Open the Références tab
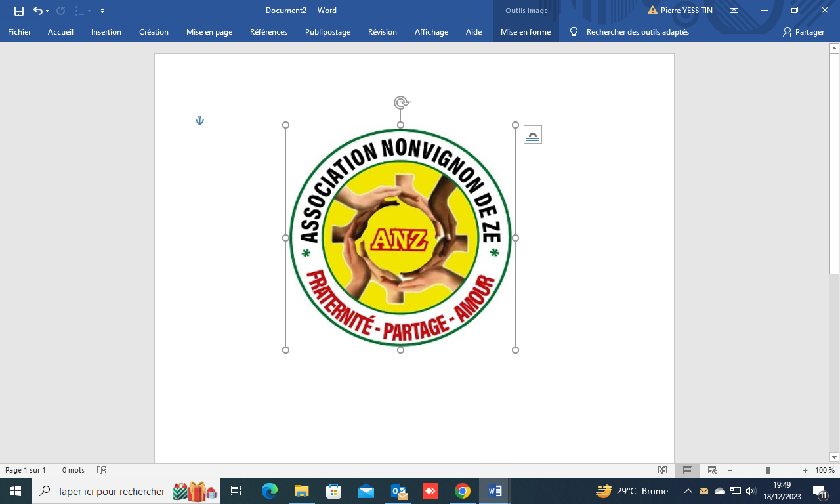Image resolution: width=840 pixels, height=504 pixels. pos(268,32)
